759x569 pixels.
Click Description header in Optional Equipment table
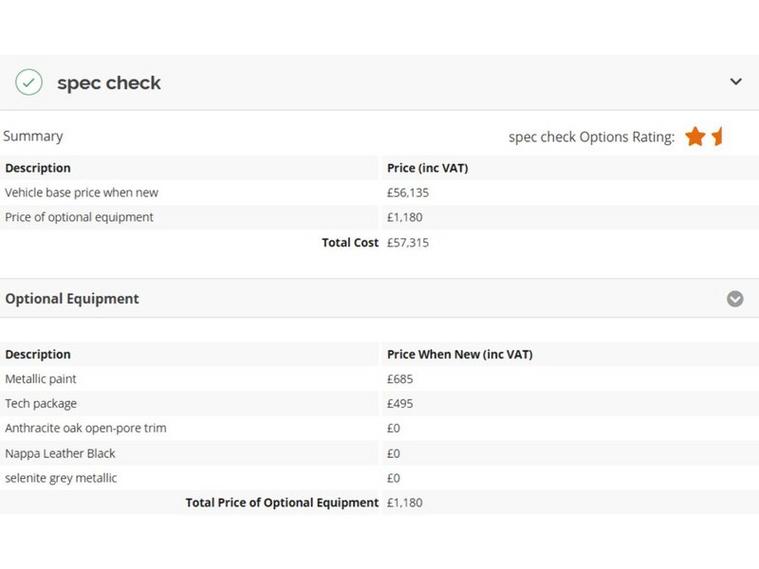[38, 354]
